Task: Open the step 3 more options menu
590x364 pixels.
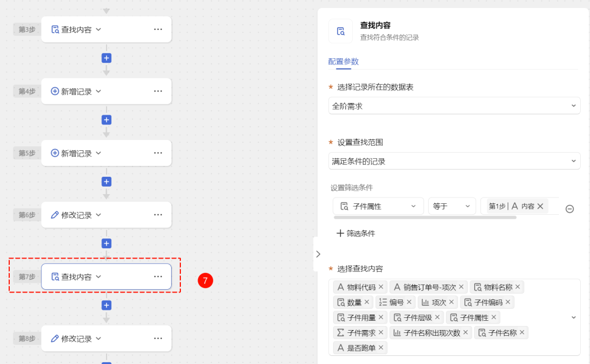Action: pos(158,29)
